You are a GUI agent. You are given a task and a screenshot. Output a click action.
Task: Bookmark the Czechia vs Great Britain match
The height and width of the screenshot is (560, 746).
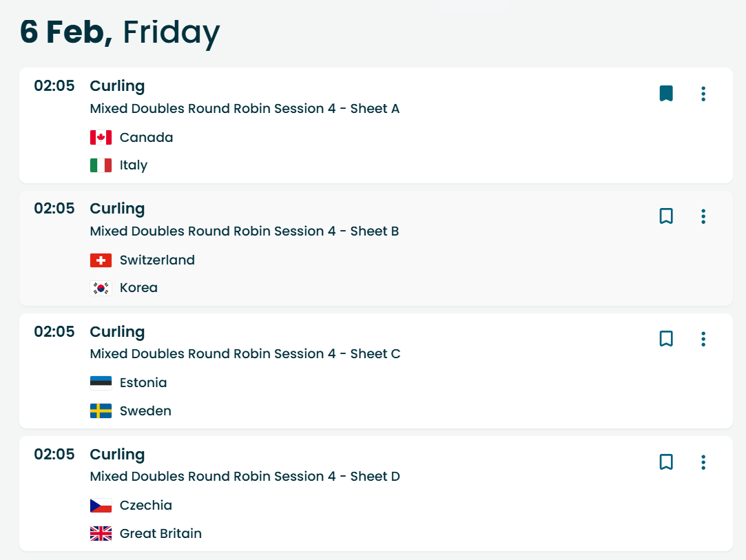point(666,462)
